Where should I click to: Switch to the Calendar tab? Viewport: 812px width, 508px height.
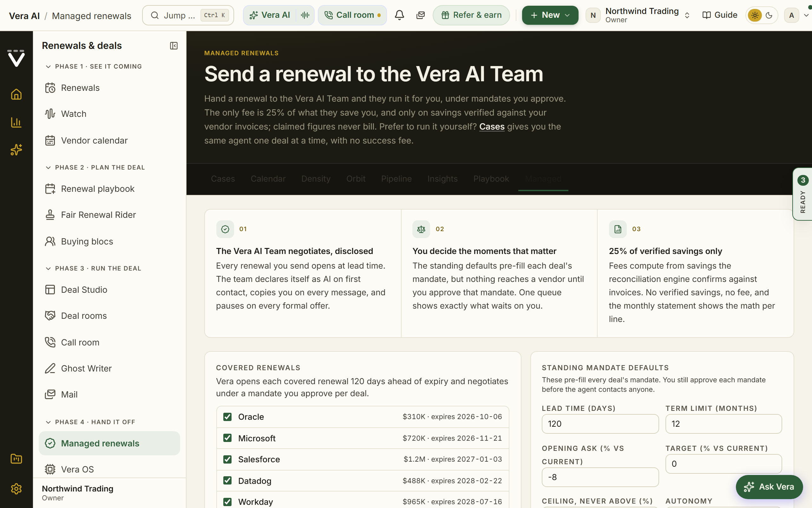tap(268, 179)
